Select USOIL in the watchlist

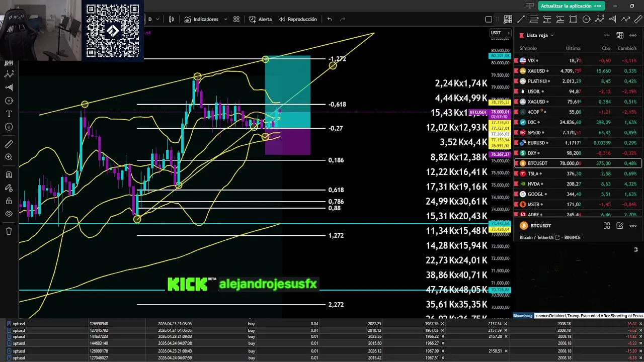tap(578, 92)
